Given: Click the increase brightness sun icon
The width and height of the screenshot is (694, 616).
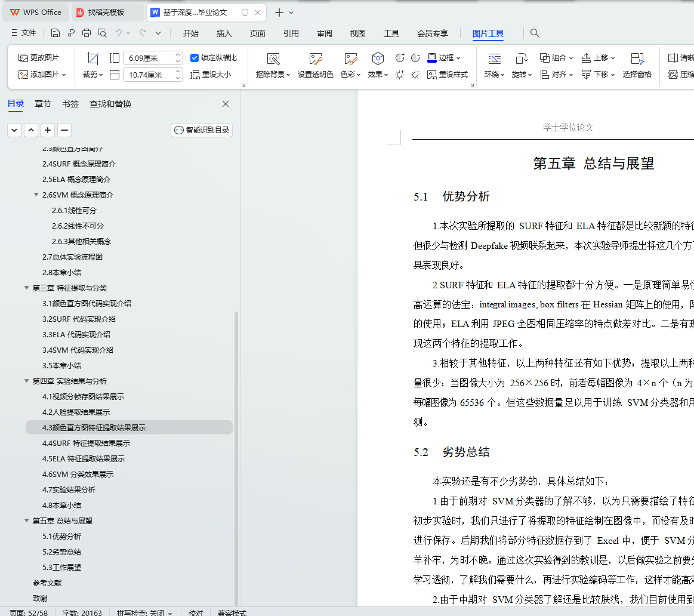Looking at the screenshot, I should pyautogui.click(x=400, y=75).
